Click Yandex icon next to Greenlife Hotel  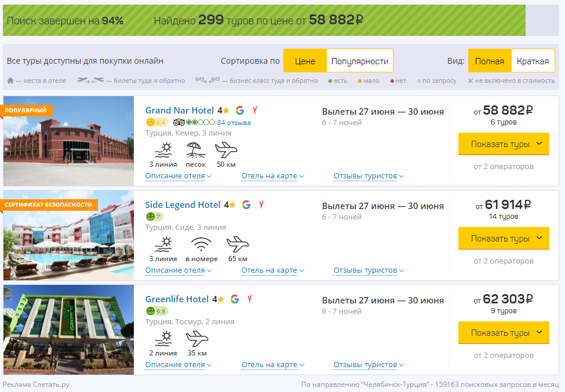click(x=250, y=299)
